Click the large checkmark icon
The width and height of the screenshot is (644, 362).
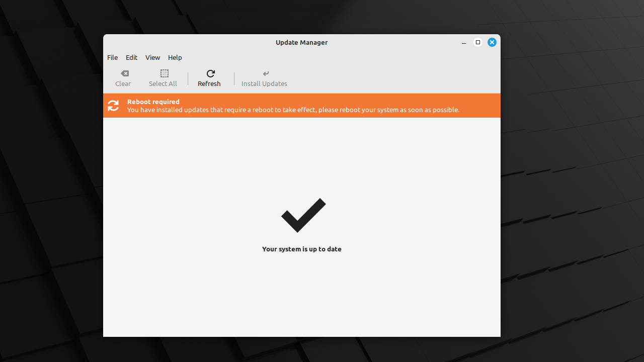click(x=303, y=215)
